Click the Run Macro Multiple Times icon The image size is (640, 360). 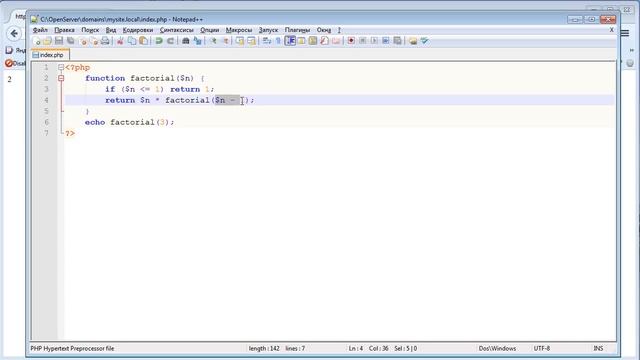[x=385, y=41]
